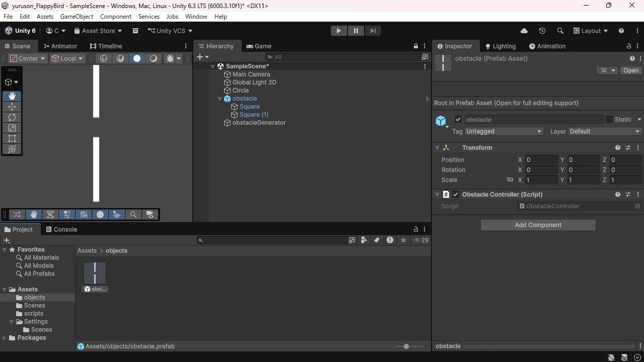Switch to the Game tab
Screen dimensions: 644x362
coord(259,46)
